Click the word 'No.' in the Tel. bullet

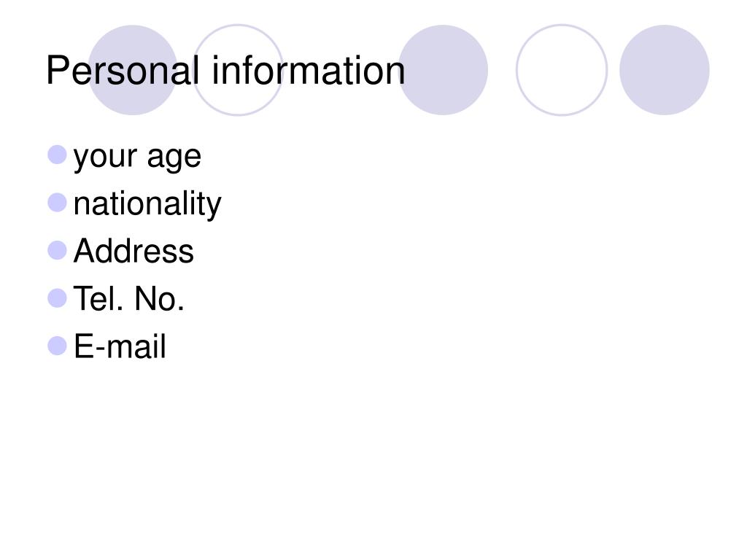pyautogui.click(x=159, y=298)
